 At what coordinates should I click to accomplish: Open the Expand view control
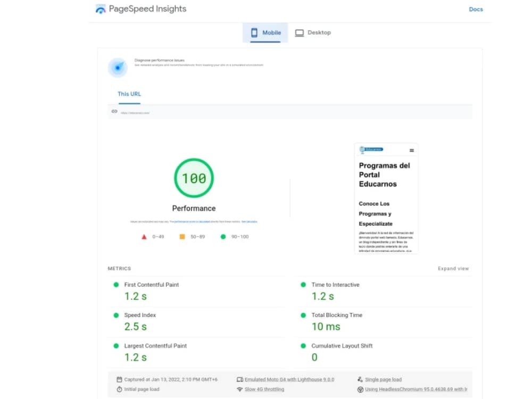click(453, 269)
